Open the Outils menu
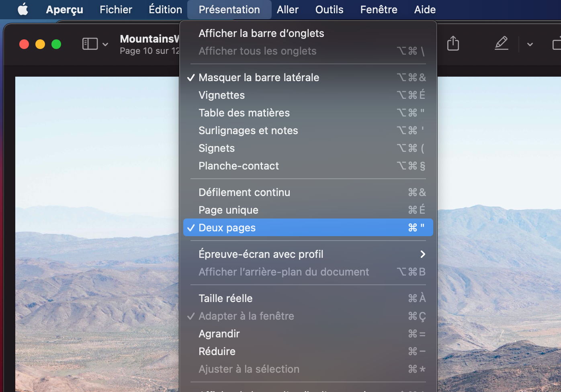The width and height of the screenshot is (561, 392). tap(329, 10)
